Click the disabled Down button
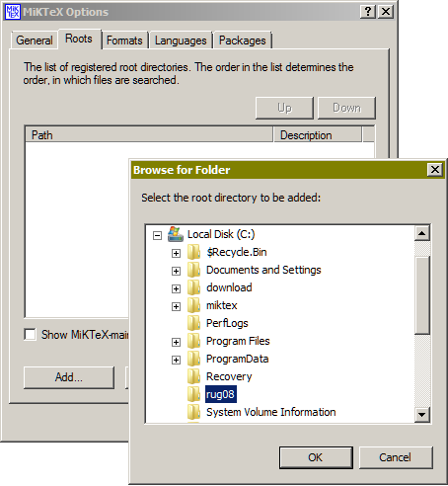This screenshot has height=486, width=448. click(x=346, y=108)
